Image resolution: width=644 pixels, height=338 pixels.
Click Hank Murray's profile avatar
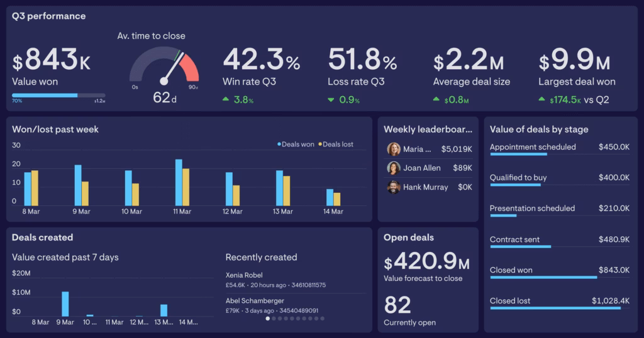[394, 187]
